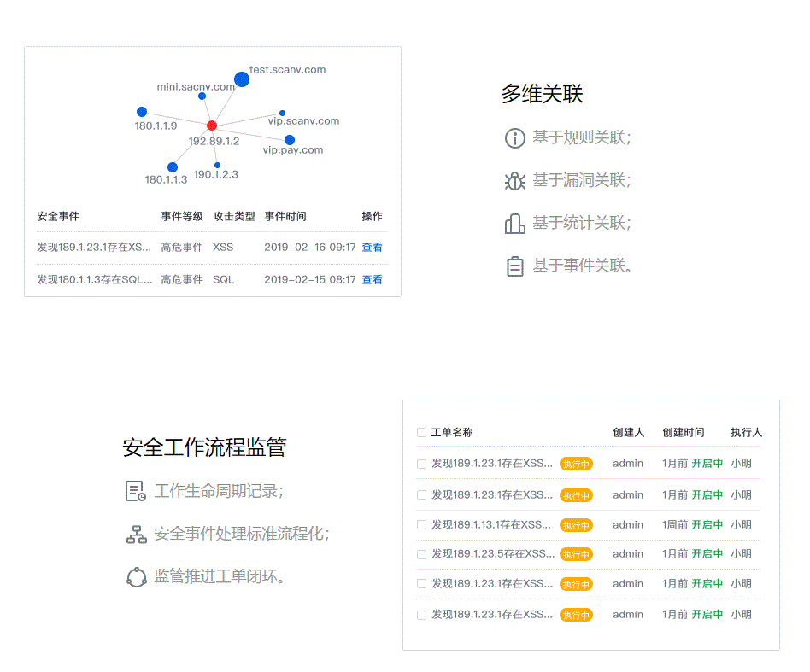The height and width of the screenshot is (672, 810).
Task: Check the first work order row checkbox
Action: click(421, 464)
